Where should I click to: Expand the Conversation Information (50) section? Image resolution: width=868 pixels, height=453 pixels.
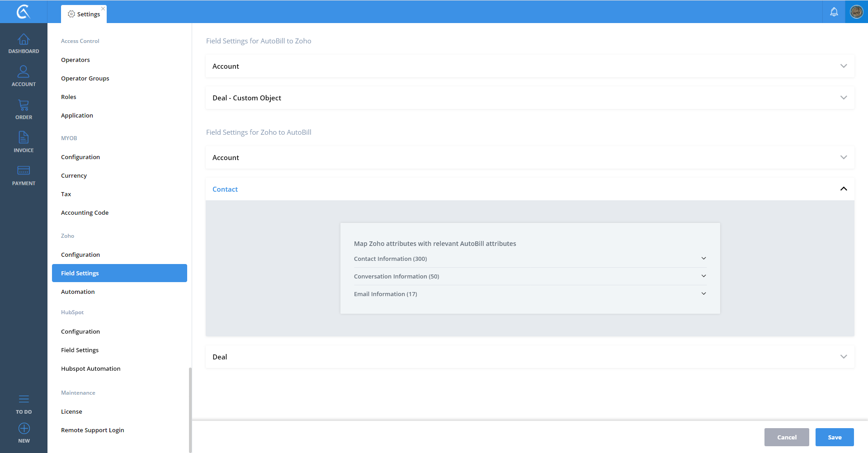[x=703, y=276]
